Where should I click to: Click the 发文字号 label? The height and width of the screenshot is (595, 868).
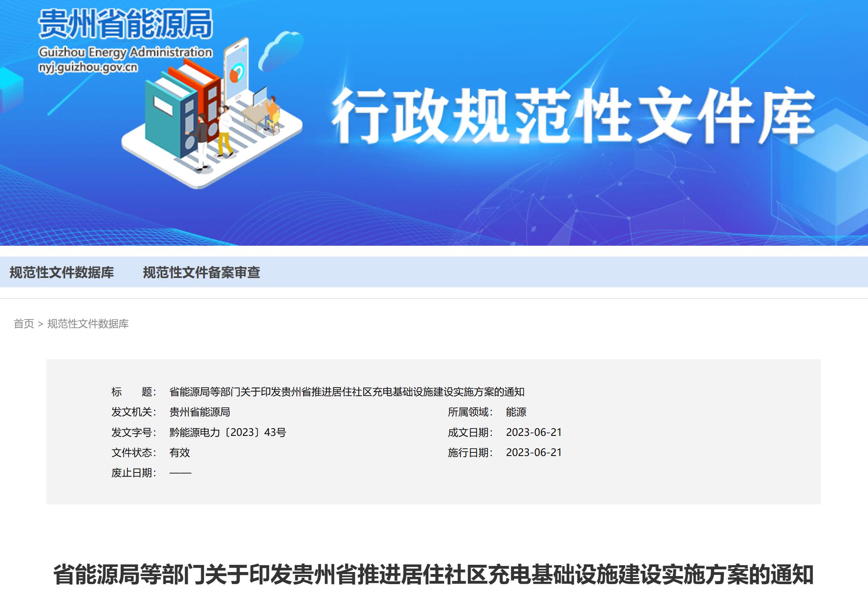click(134, 433)
